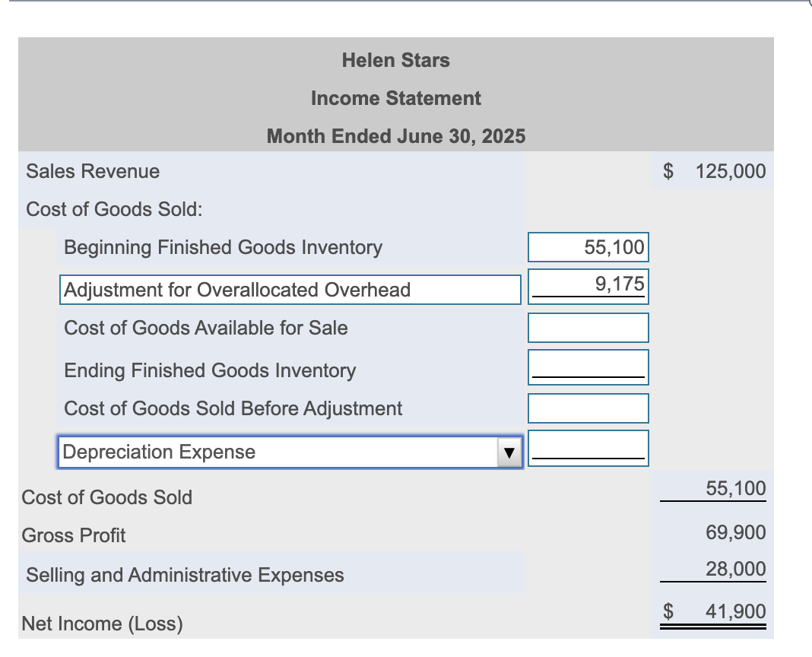Click the 125,000 Sales Revenue amount
The image size is (812, 657).
click(x=731, y=171)
